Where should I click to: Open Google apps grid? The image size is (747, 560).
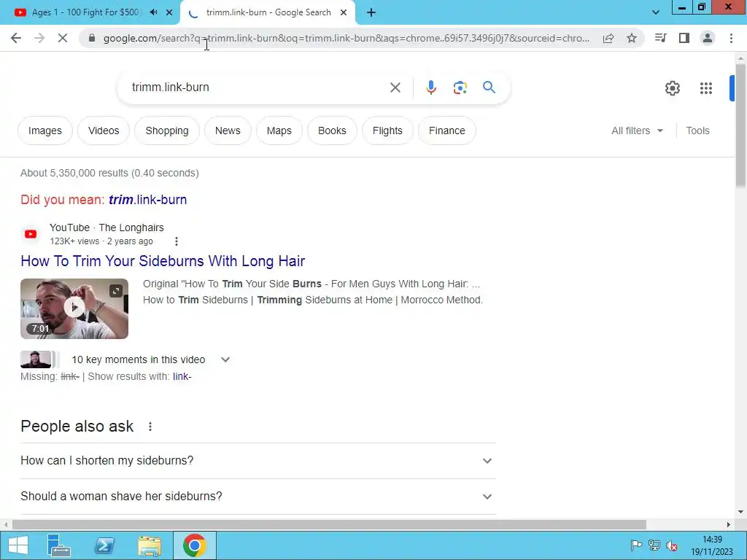706,88
